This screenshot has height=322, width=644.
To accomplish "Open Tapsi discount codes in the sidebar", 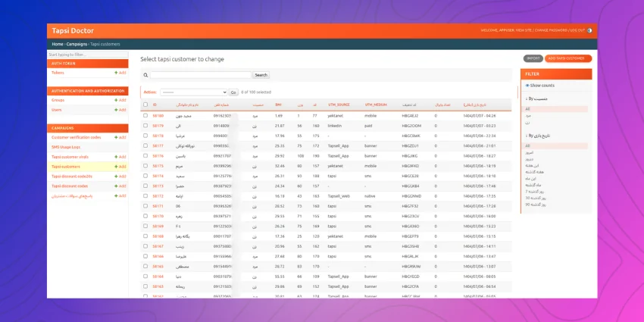I will pos(70,186).
